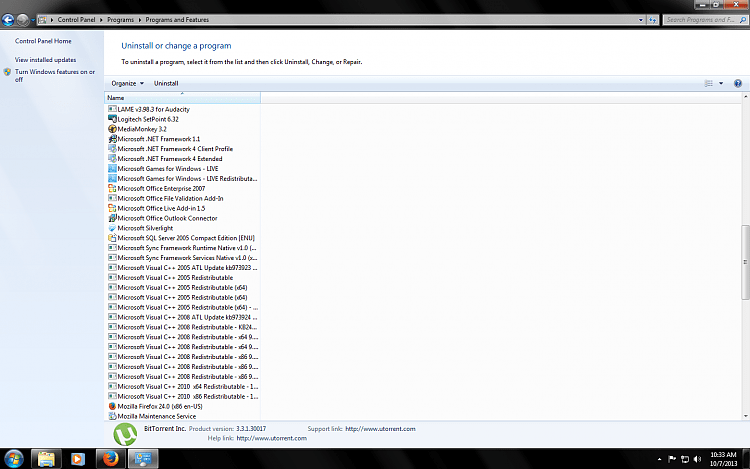Open the recent pages dropdown arrow
Screen dimensions: 750x469
coord(33,20)
